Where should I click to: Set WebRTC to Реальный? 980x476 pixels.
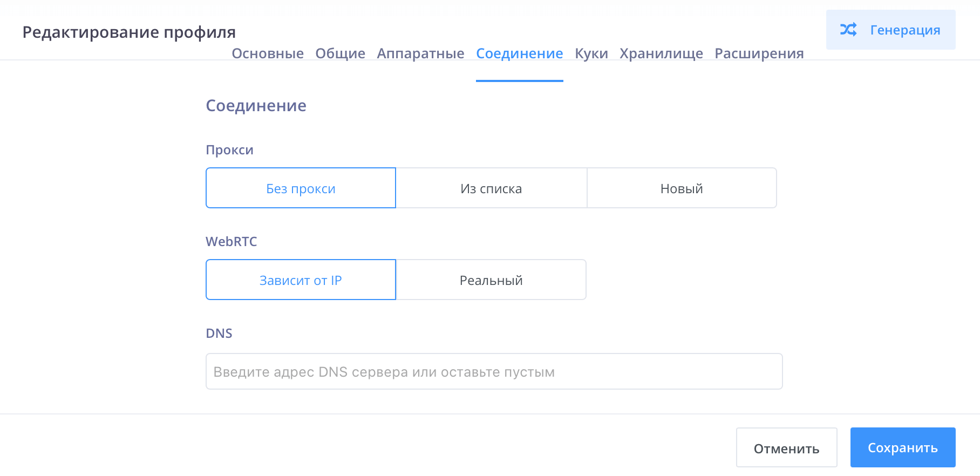[x=491, y=280]
